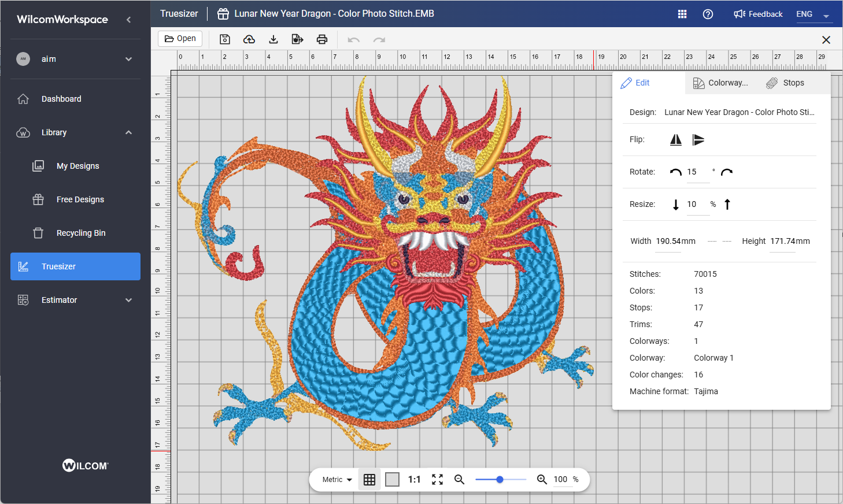Expand the Estimator menu
The width and height of the screenshot is (843, 504).
click(x=128, y=300)
